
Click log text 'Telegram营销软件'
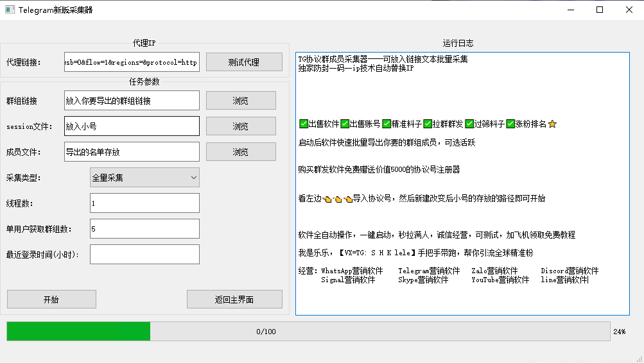click(429, 271)
